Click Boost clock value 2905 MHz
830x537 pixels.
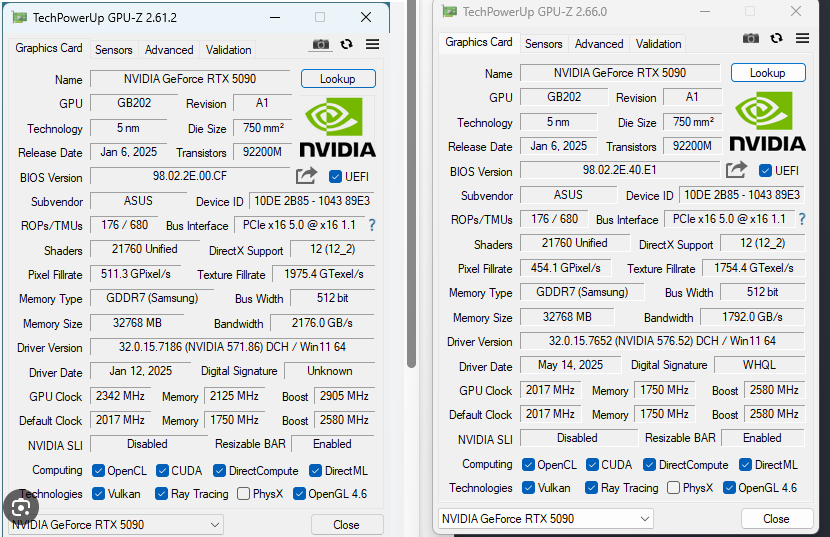pyautogui.click(x=345, y=396)
